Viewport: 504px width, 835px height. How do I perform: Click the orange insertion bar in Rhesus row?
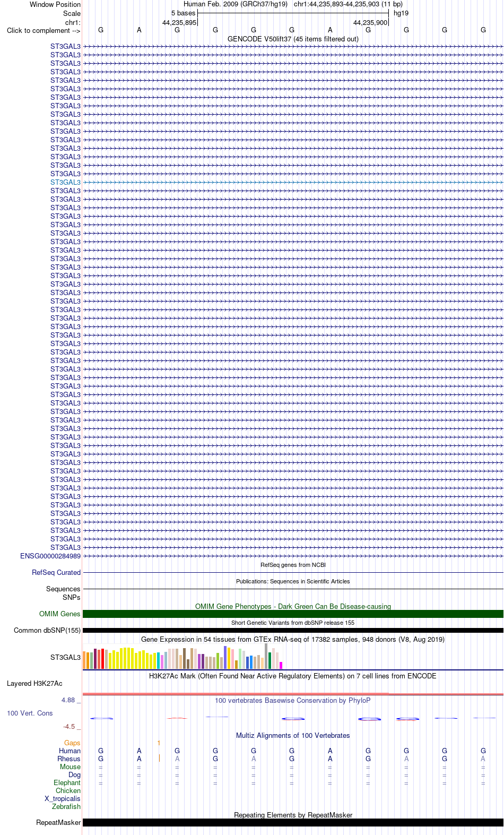[159, 759]
